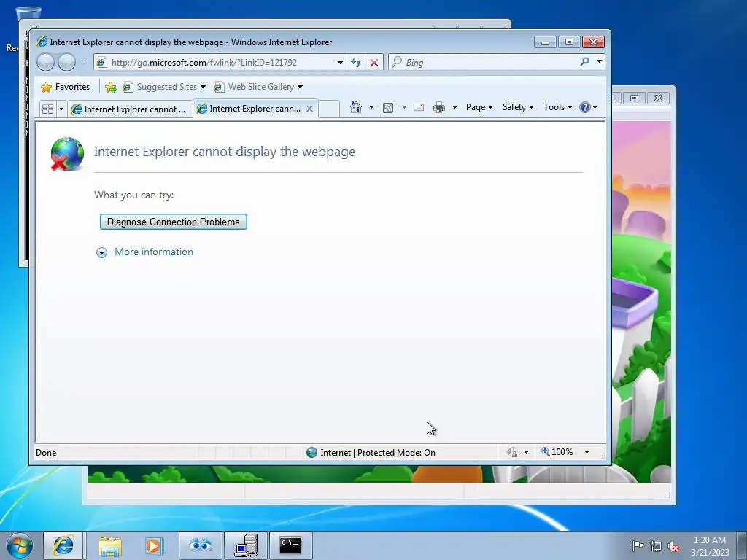Open the Tools menu
Image resolution: width=747 pixels, height=560 pixels.
558,107
